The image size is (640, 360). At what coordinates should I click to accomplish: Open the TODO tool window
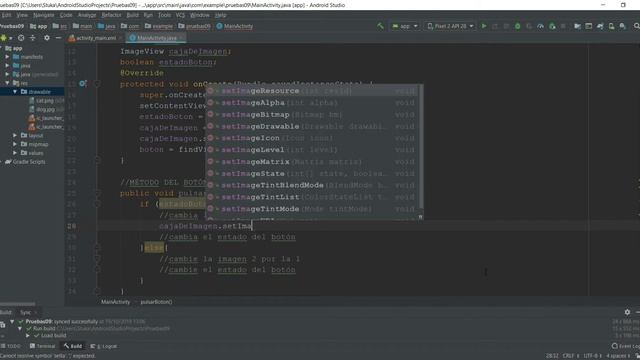11,346
